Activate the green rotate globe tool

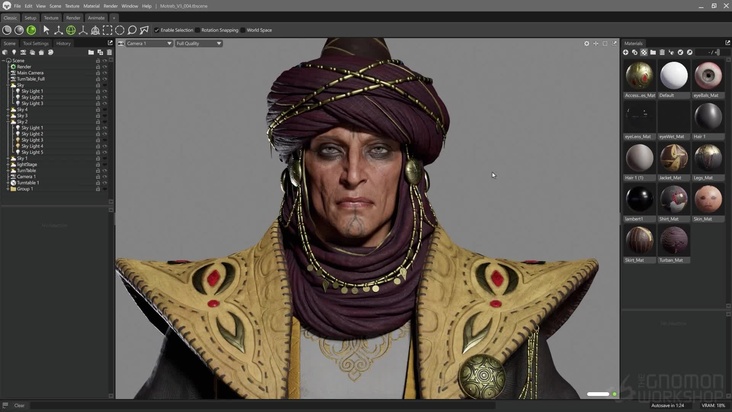(70, 30)
